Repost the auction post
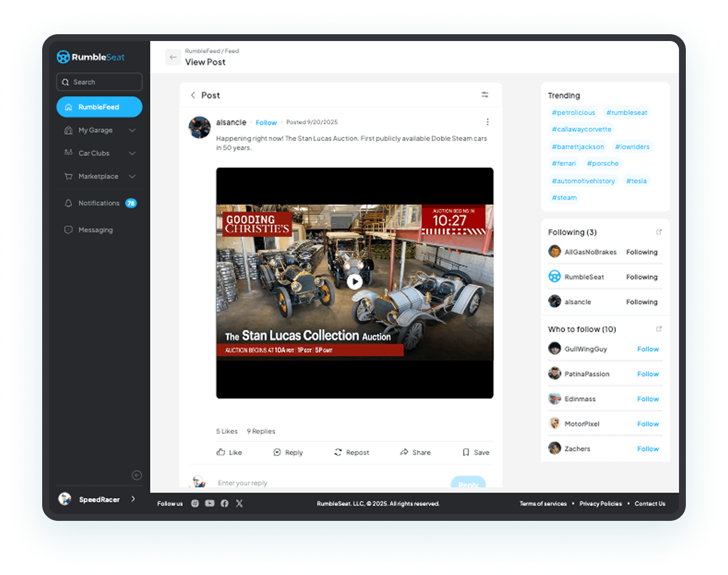728x575 pixels. pos(351,452)
